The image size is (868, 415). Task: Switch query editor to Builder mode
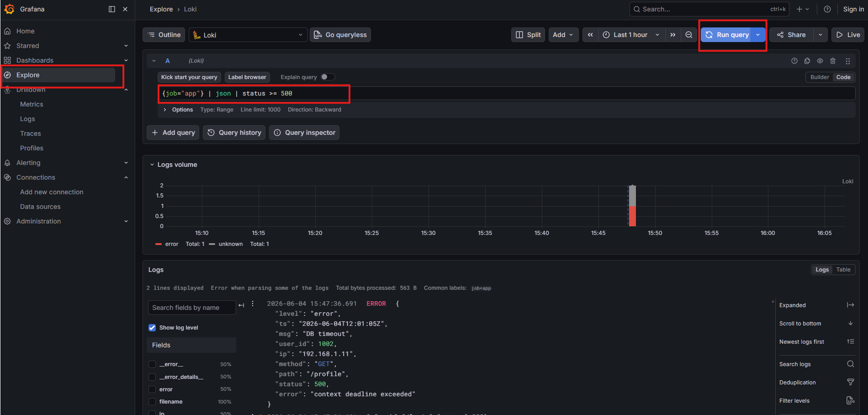(820, 77)
